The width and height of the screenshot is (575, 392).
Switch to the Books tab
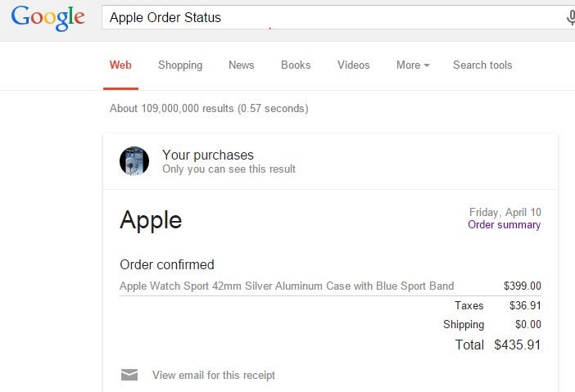[296, 65]
